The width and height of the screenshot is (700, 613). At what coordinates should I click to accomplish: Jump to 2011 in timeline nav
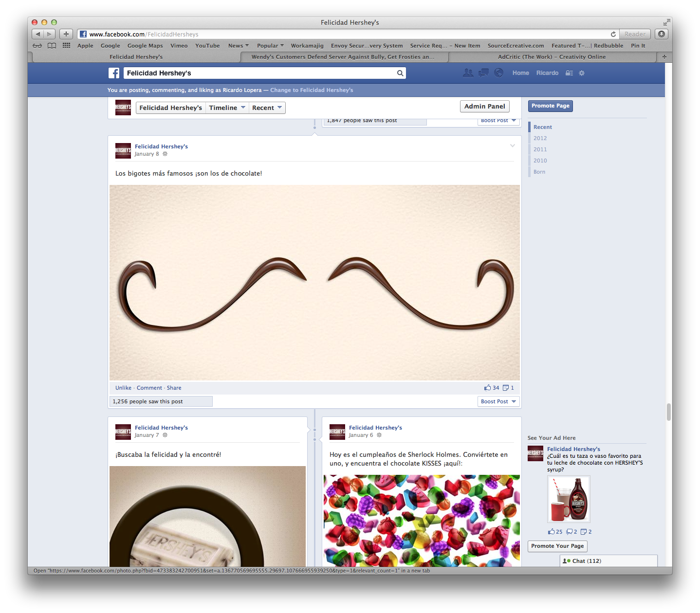tap(540, 149)
